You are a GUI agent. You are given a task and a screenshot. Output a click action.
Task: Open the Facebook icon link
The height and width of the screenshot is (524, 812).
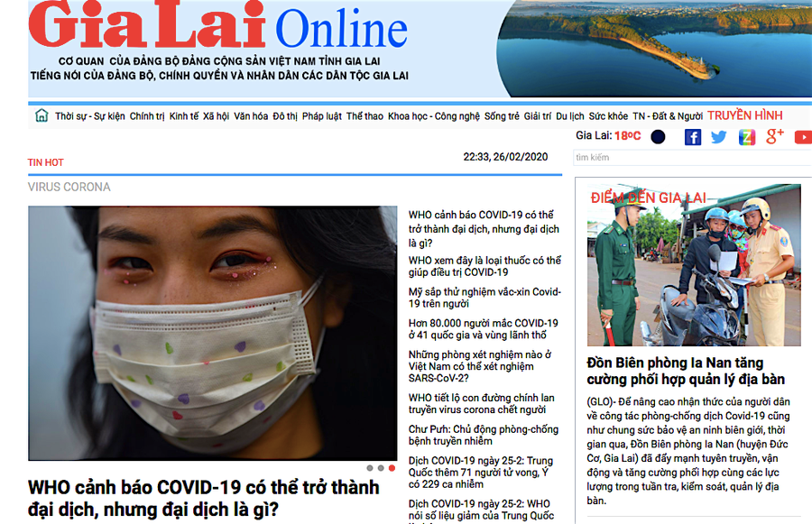point(692,137)
